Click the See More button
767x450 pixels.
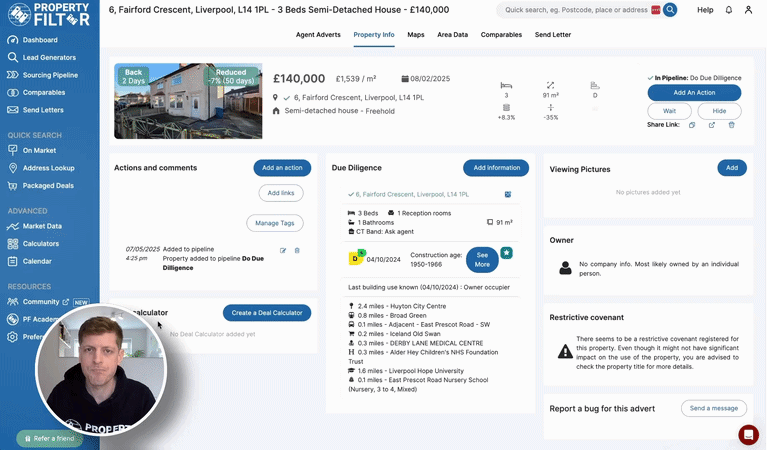[x=482, y=260]
